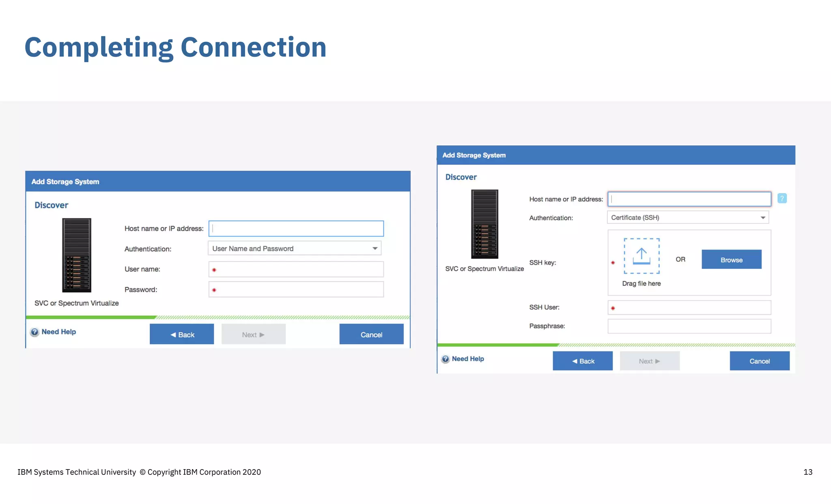Open the Certificate (SSH) authentication dropdown
The width and height of the screenshot is (831, 504).
click(688, 217)
